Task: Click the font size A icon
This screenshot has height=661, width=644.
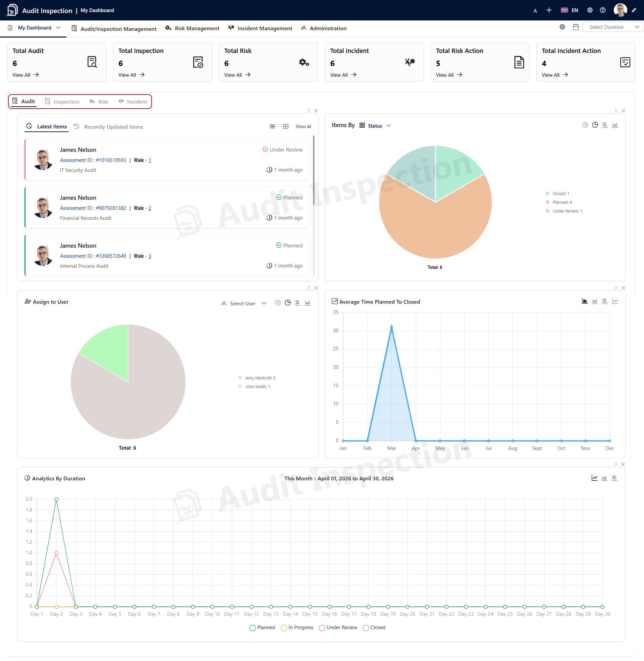Action: [x=535, y=11]
